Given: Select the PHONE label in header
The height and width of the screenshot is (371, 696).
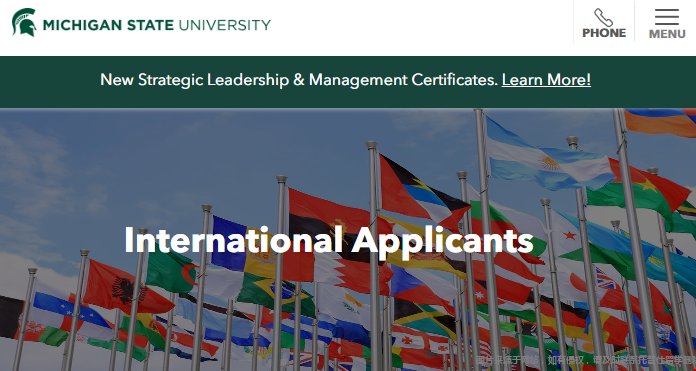Looking at the screenshot, I should point(604,33).
